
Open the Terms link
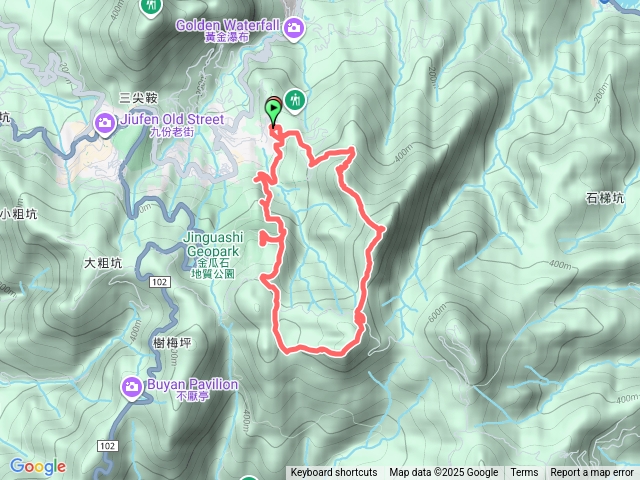click(x=524, y=473)
